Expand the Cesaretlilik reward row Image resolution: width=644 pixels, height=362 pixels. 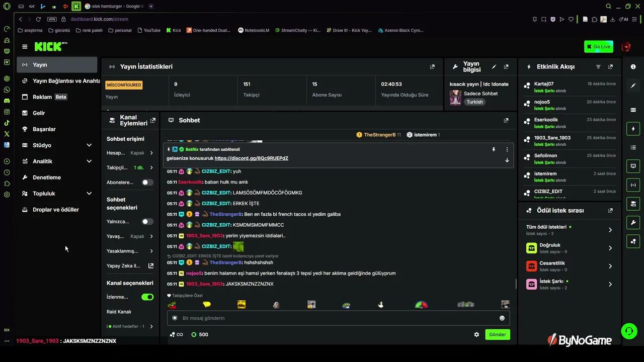coord(569,266)
